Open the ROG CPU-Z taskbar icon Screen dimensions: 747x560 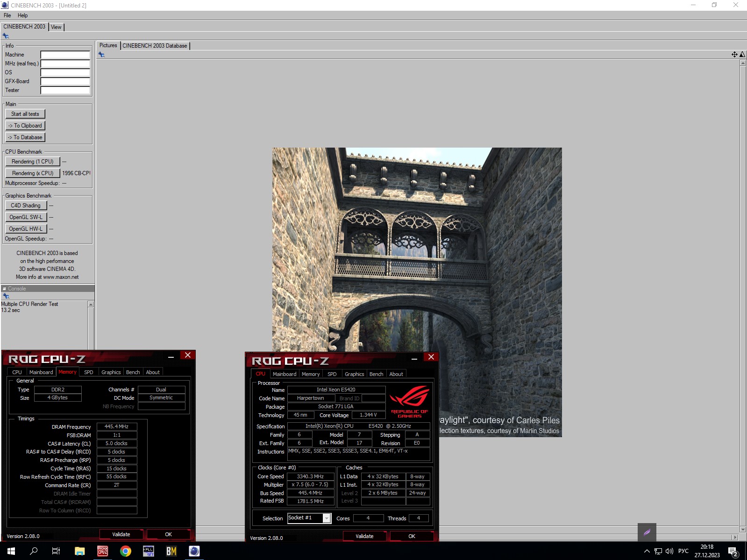(x=103, y=551)
